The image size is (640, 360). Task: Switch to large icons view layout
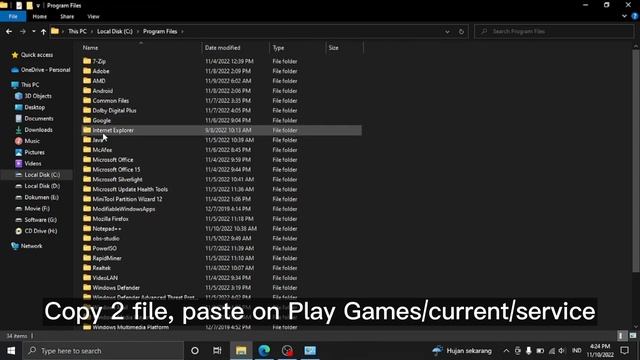click(633, 336)
